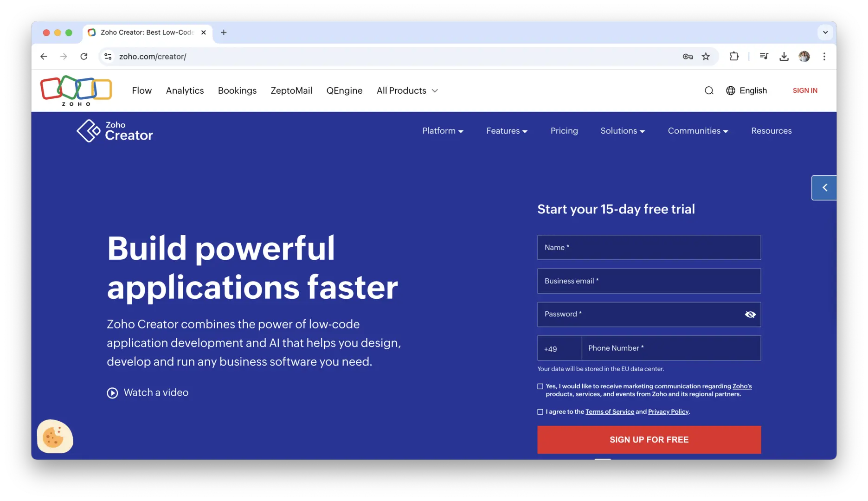
Task: Click the globe language icon
Action: coord(731,90)
